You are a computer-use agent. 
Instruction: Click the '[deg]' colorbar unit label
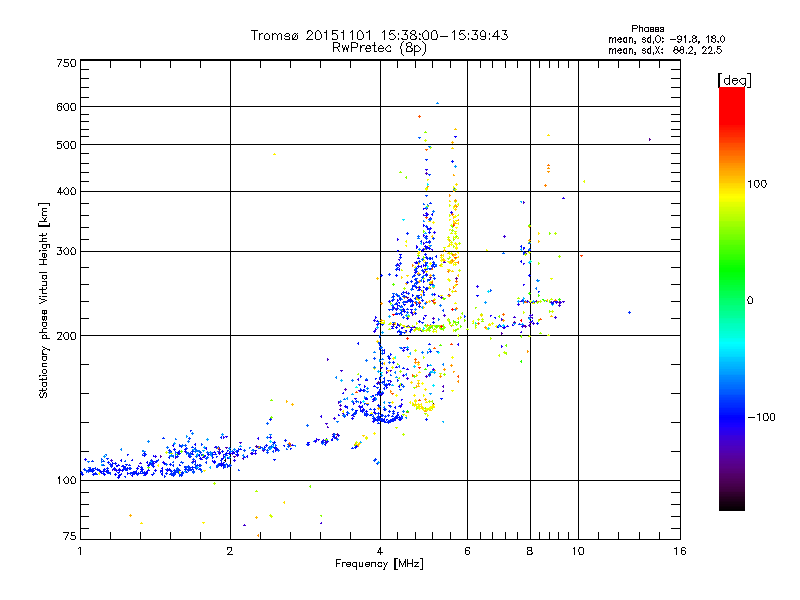(734, 80)
